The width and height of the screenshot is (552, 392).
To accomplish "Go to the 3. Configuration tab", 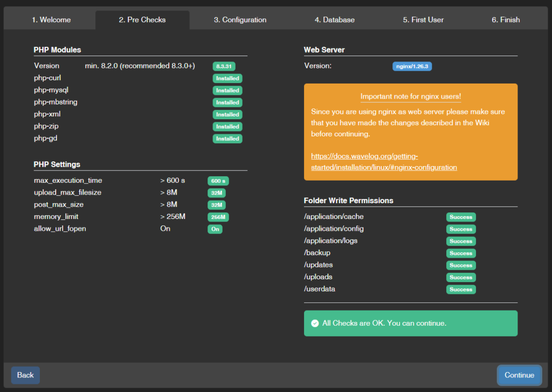I will (240, 20).
